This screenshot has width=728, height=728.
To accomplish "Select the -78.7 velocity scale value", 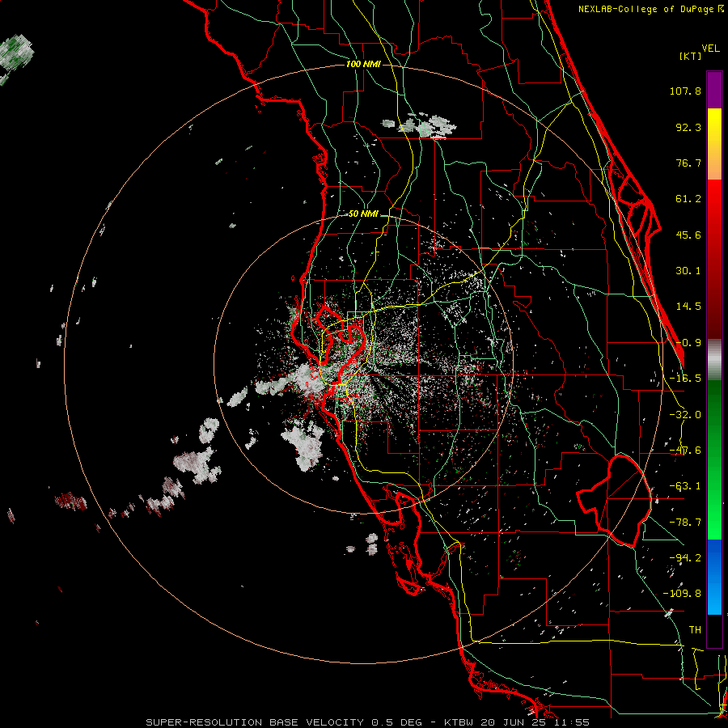I will pos(685,523).
